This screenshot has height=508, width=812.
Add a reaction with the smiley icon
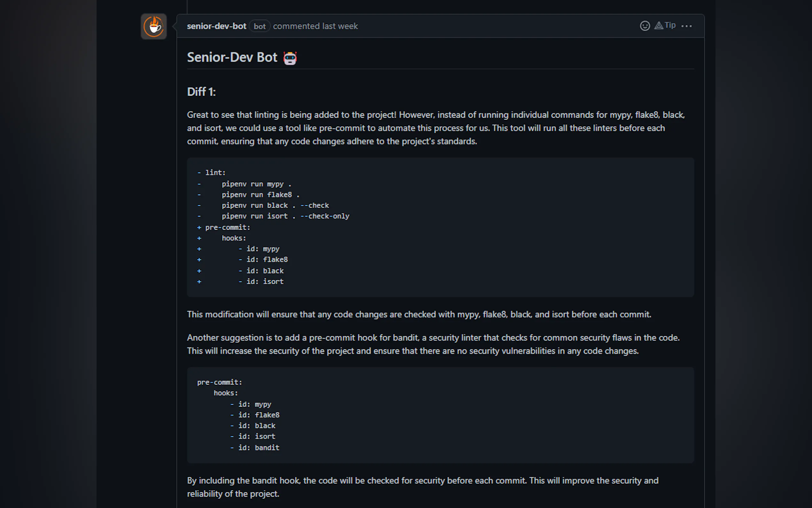point(644,26)
